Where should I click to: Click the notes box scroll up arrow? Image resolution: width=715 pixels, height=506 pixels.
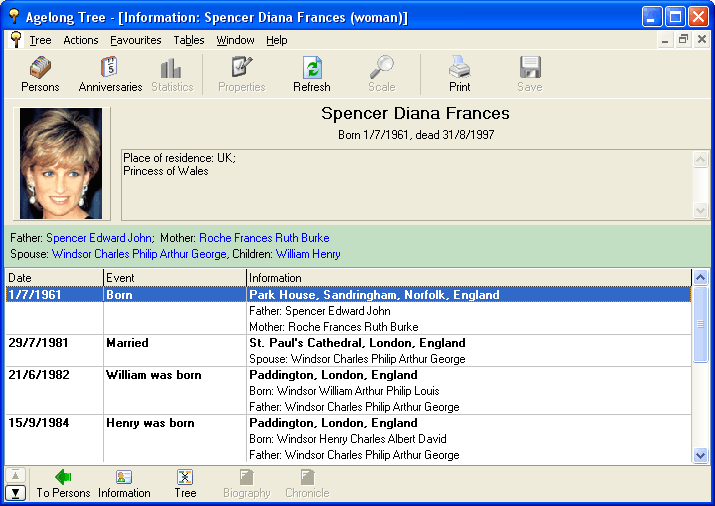[700, 159]
